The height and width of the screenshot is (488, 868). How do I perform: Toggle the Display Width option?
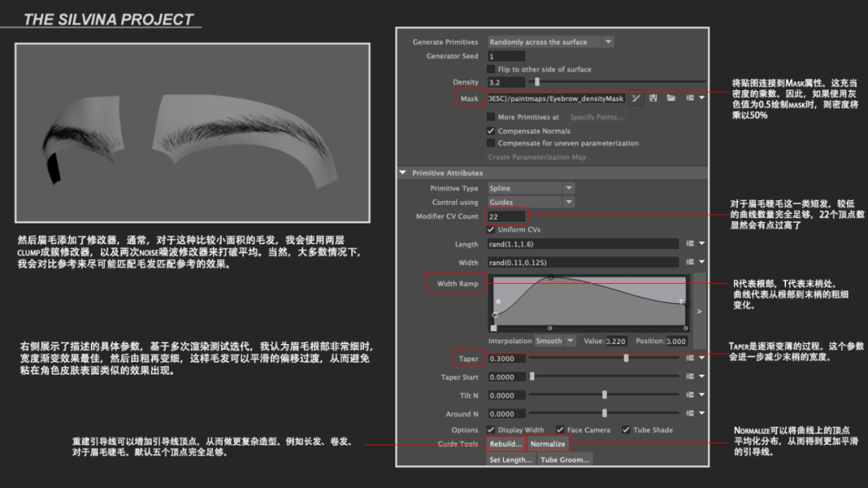490,430
